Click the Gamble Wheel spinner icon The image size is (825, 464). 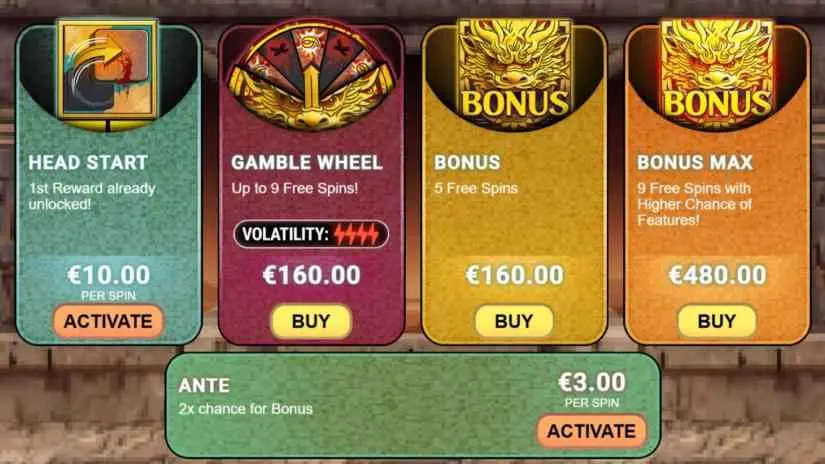[x=311, y=76]
